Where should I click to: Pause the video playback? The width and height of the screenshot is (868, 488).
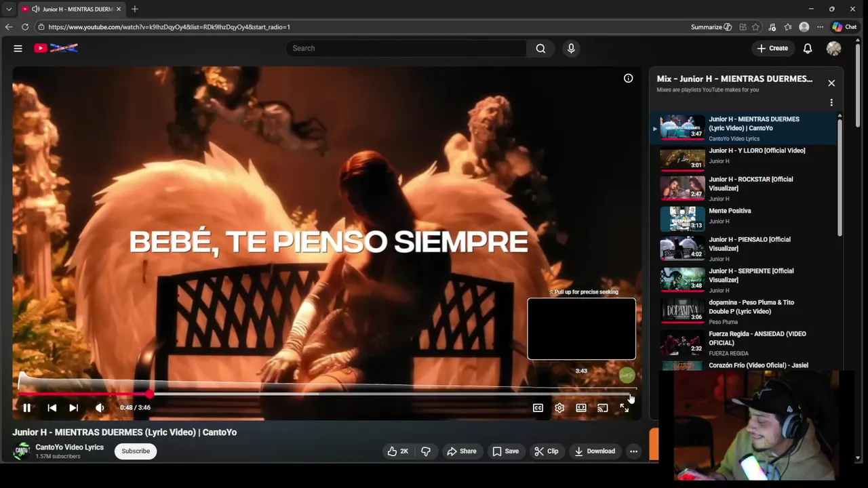[26, 407]
